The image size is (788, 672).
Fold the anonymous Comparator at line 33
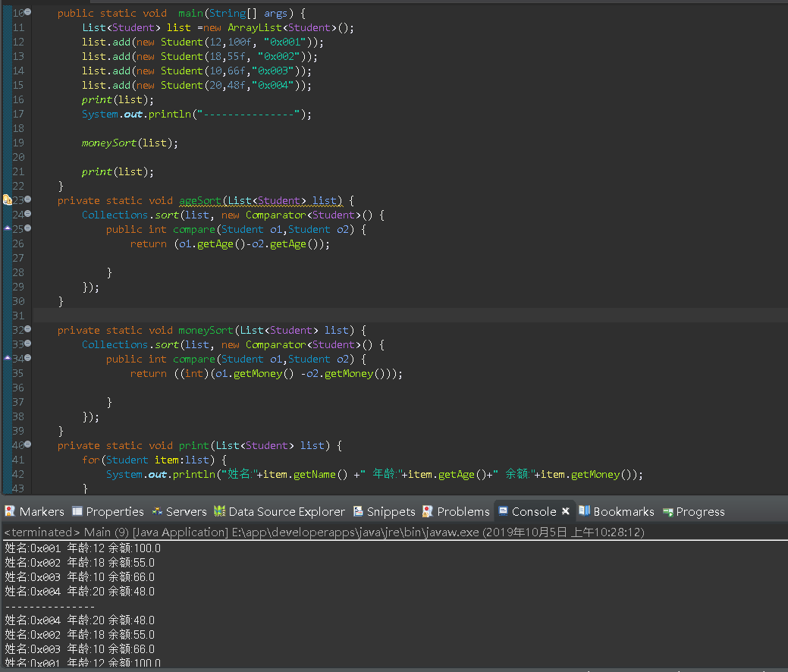coord(28,344)
